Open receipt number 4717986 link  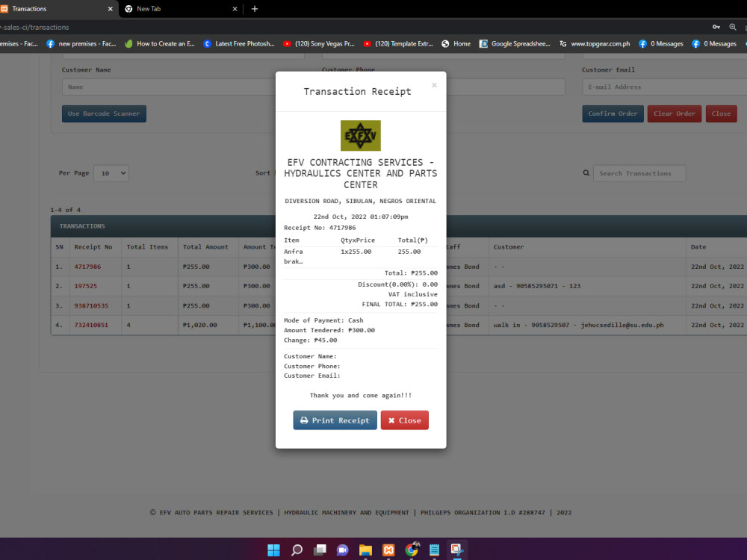click(x=87, y=267)
